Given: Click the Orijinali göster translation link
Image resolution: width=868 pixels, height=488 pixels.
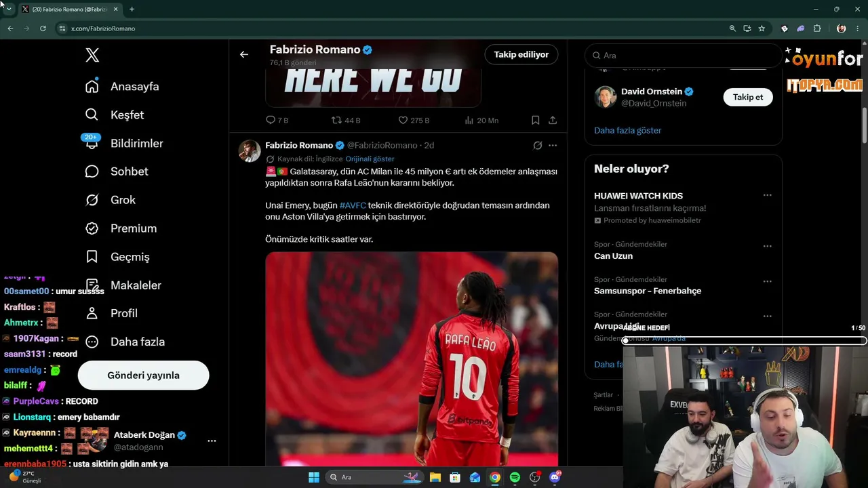Looking at the screenshot, I should tap(370, 159).
